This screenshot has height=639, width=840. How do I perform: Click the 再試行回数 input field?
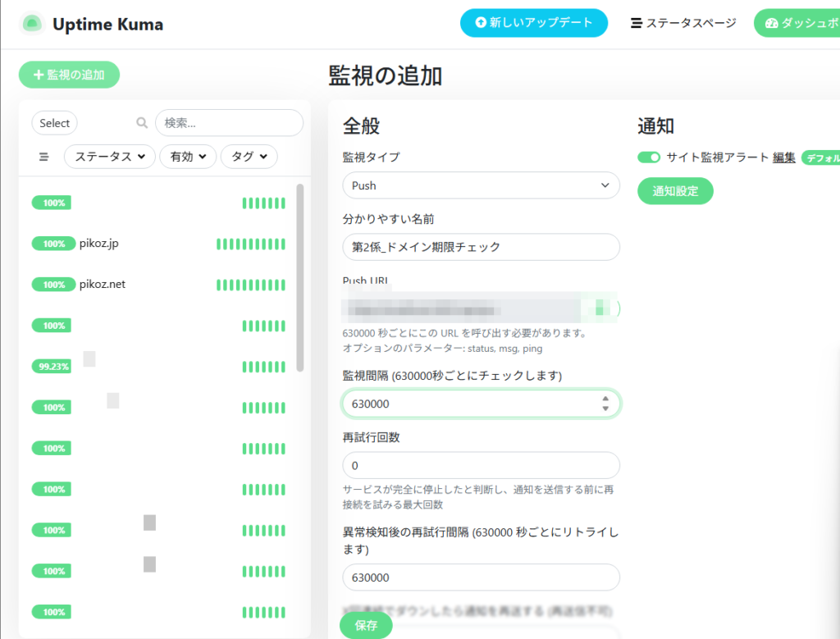[481, 465]
